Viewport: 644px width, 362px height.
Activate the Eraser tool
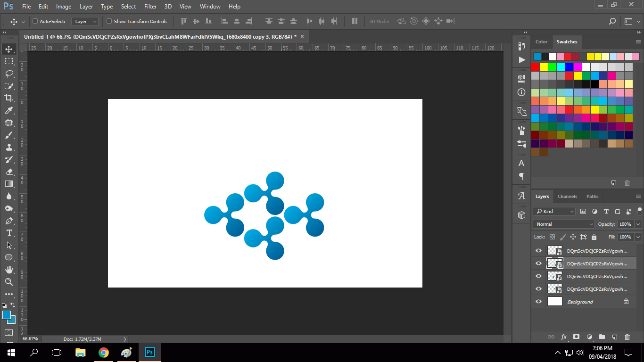pyautogui.click(x=9, y=172)
